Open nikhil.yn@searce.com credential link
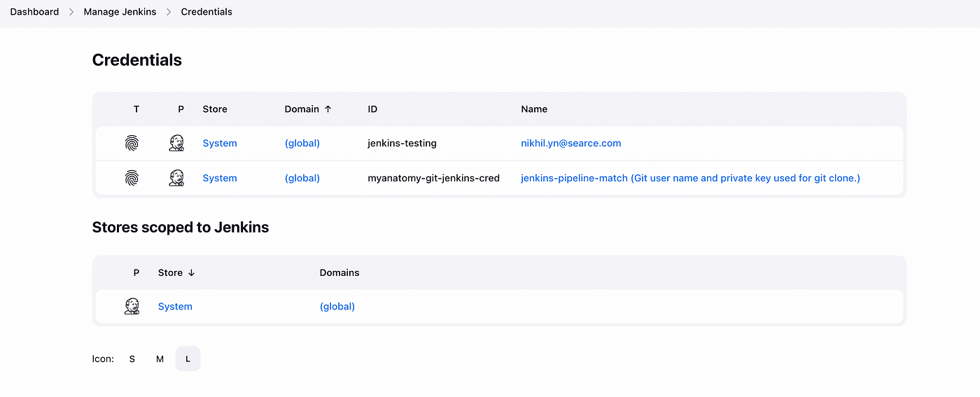This screenshot has width=980, height=397. click(x=571, y=143)
